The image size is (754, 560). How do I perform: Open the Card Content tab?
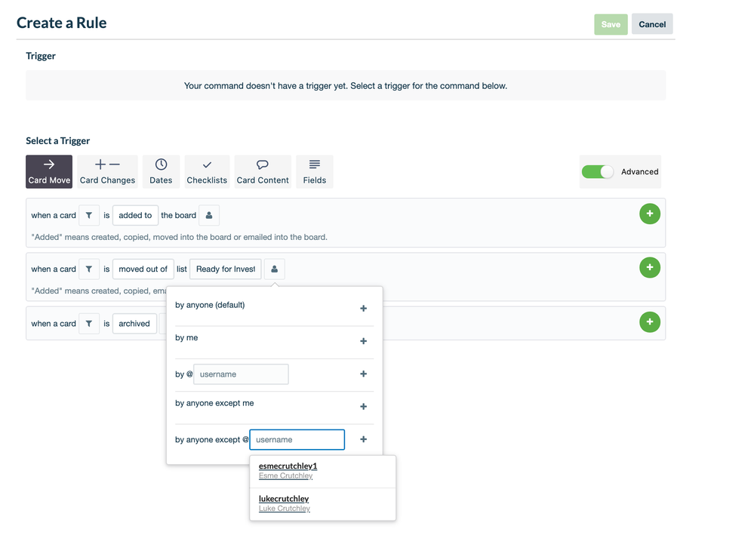click(x=263, y=171)
